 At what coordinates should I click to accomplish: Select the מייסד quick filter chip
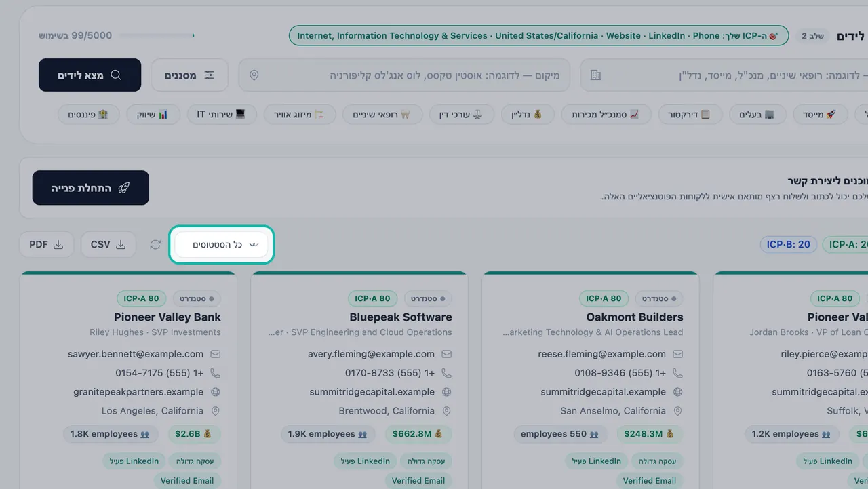(x=821, y=115)
